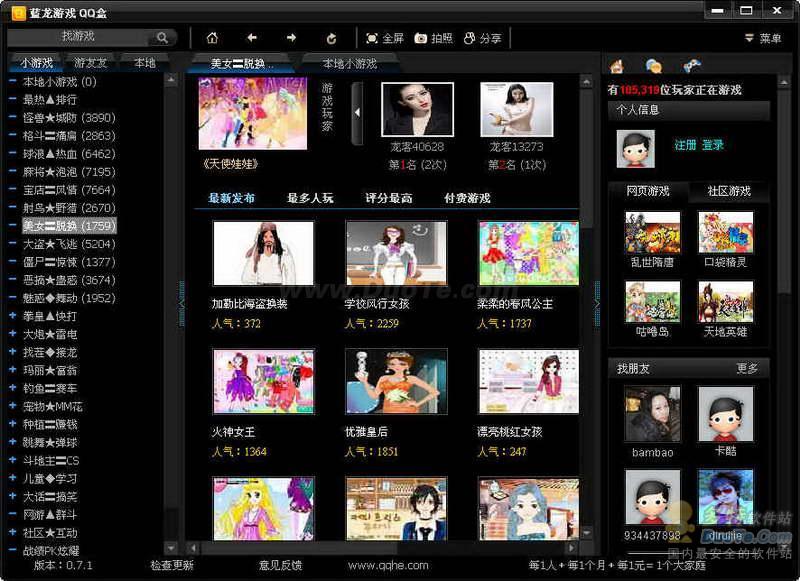Open the 乱世隋唐 web game icon
The height and width of the screenshot is (581, 800).
[x=653, y=233]
